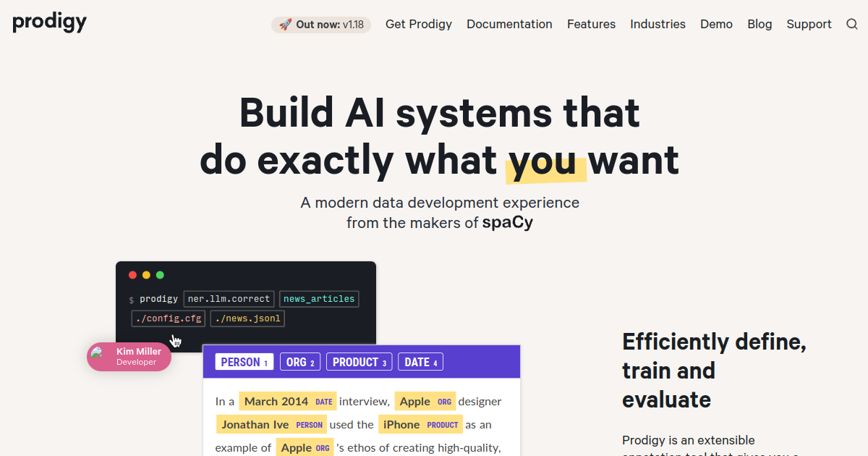Screen dimensions: 868x456
Task: Open the Features menu item
Action: (591, 24)
